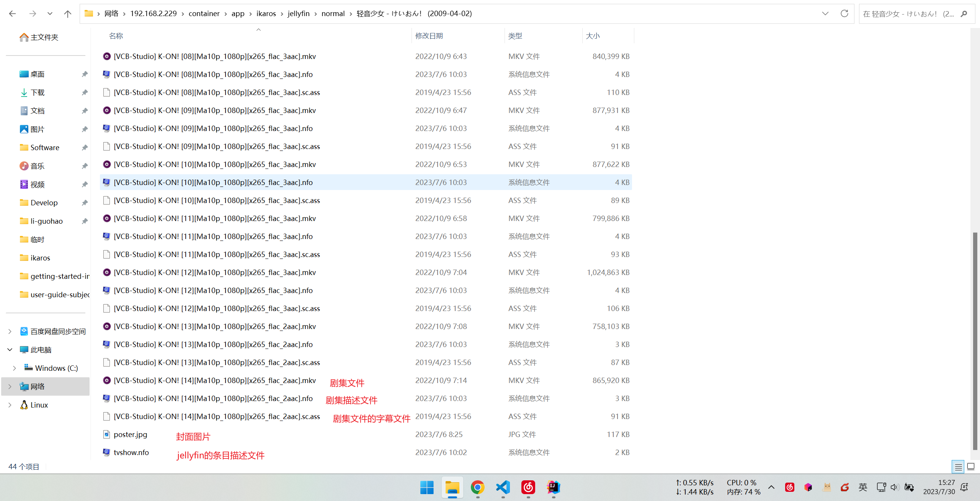Expand 百度网盘同步空间 tree node

point(10,331)
